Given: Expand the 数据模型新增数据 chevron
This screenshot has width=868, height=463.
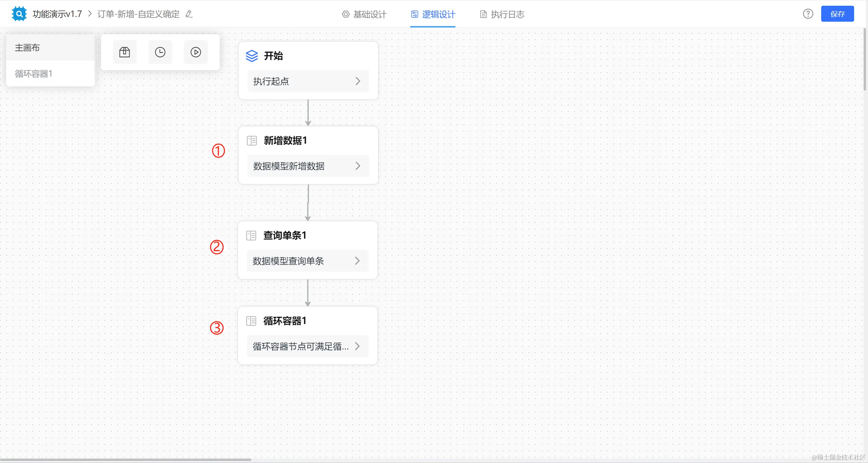Looking at the screenshot, I should coord(358,166).
